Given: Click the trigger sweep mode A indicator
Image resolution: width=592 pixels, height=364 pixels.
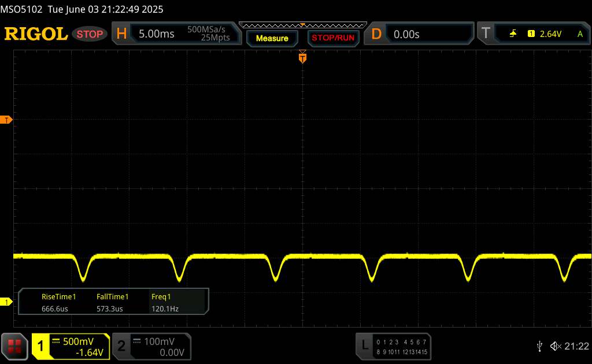Looking at the screenshot, I should point(580,34).
